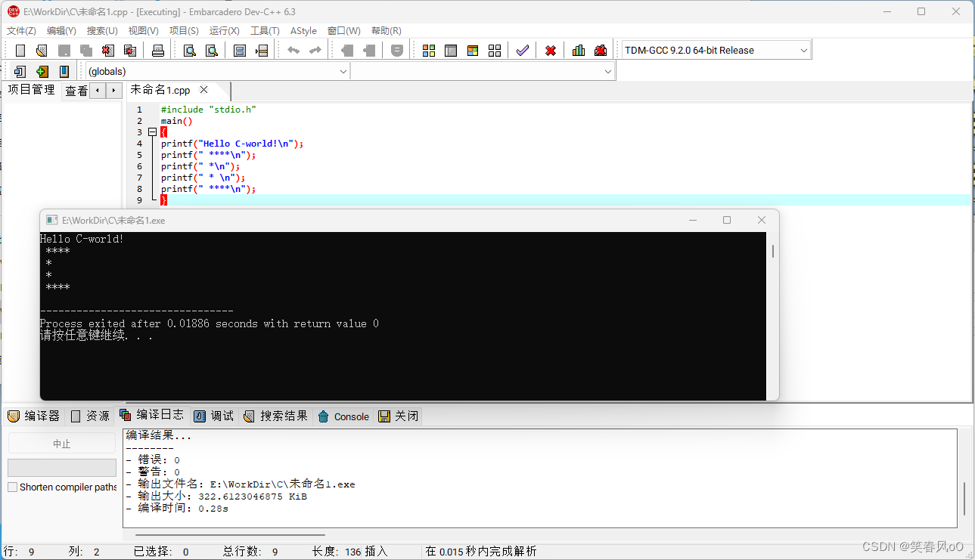This screenshot has width=975, height=560.
Task: Click the Print toolbar icon
Action: pyautogui.click(x=157, y=51)
